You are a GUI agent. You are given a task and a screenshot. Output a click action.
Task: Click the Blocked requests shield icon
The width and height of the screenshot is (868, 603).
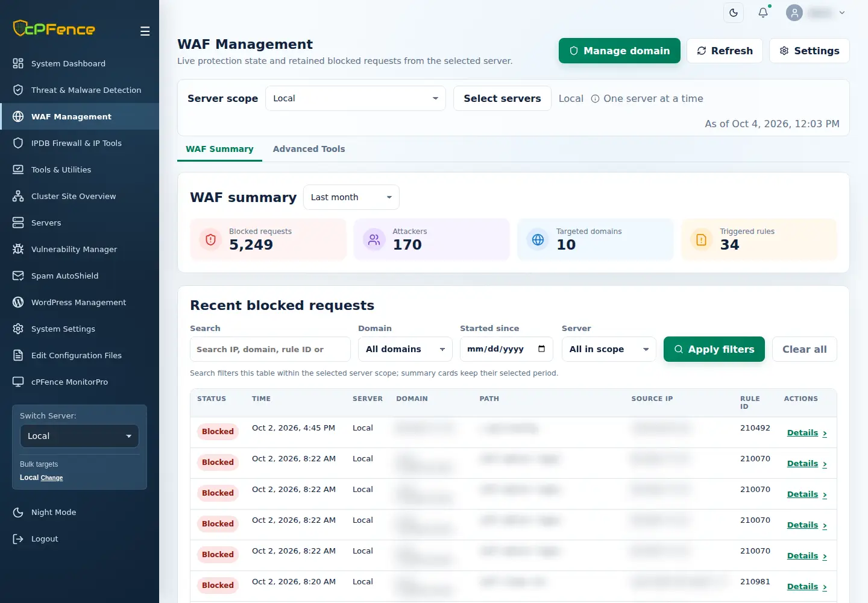coord(210,239)
